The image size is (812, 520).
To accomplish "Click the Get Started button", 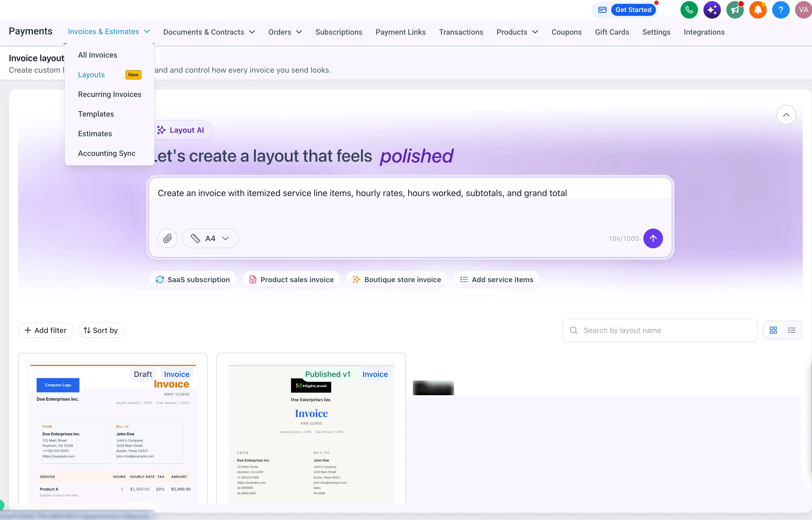I will tap(633, 10).
